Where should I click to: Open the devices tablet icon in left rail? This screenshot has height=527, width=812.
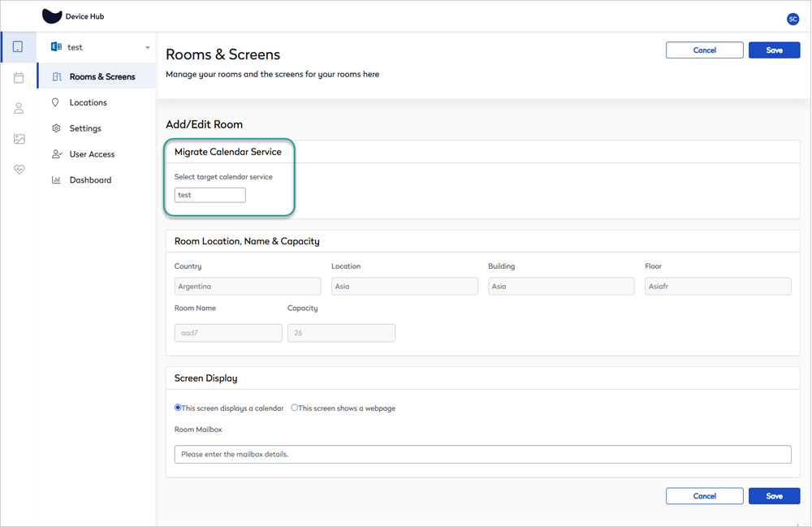coord(18,47)
